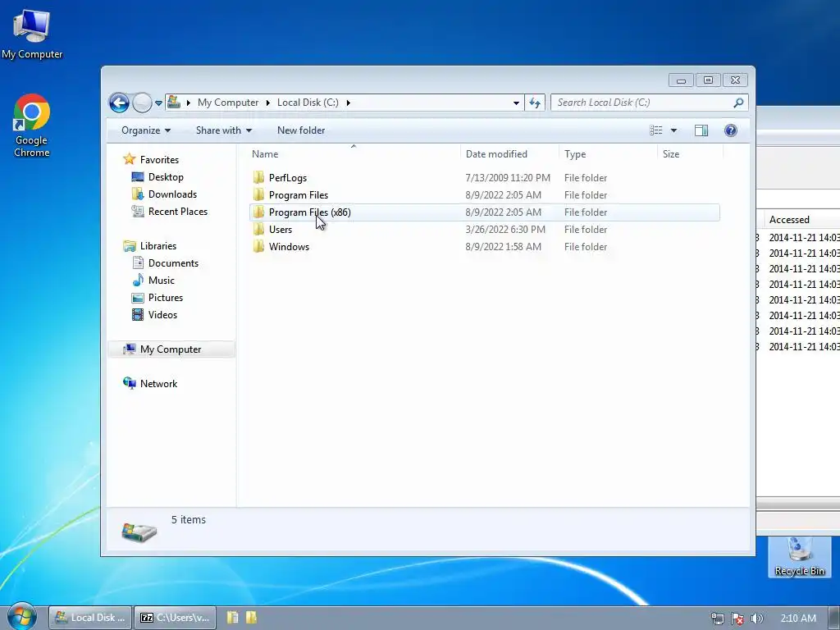
Task: Open the volume speaker tray icon
Action: pos(756,619)
